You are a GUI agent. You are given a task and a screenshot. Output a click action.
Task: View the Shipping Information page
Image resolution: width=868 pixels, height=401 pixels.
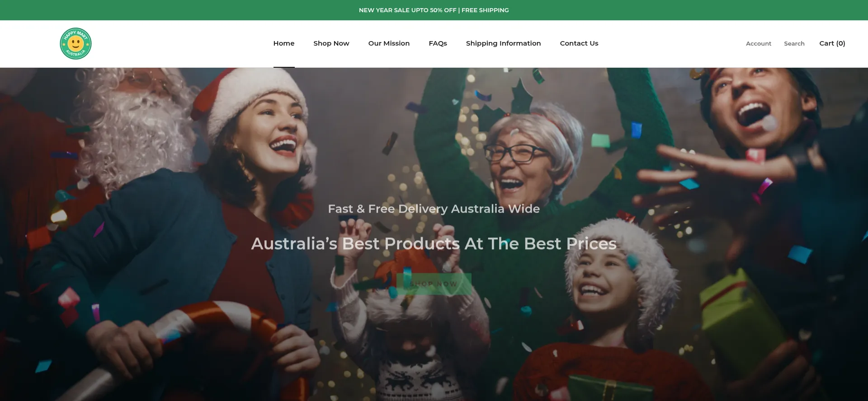pyautogui.click(x=503, y=43)
